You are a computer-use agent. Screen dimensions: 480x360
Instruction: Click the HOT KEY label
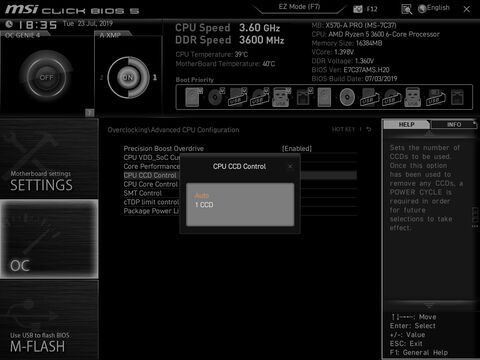tap(343, 129)
